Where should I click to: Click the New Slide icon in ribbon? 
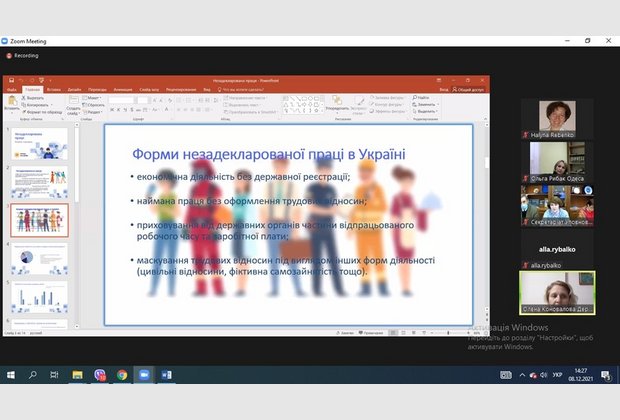74,102
